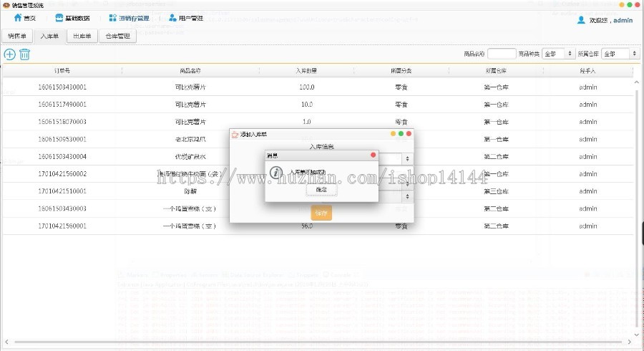Switch to the 仓库管理 tab
The image size is (644, 351).
pyautogui.click(x=118, y=36)
